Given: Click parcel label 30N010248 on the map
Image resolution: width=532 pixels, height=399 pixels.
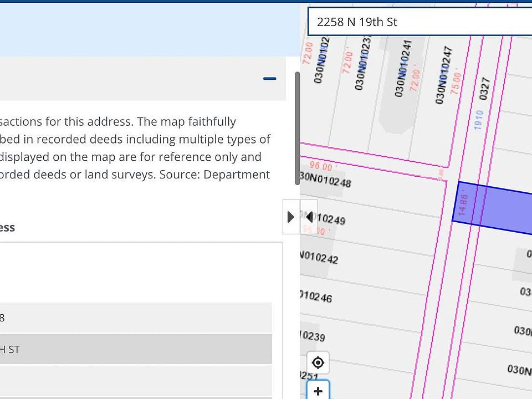Looking at the screenshot, I should [x=326, y=180].
